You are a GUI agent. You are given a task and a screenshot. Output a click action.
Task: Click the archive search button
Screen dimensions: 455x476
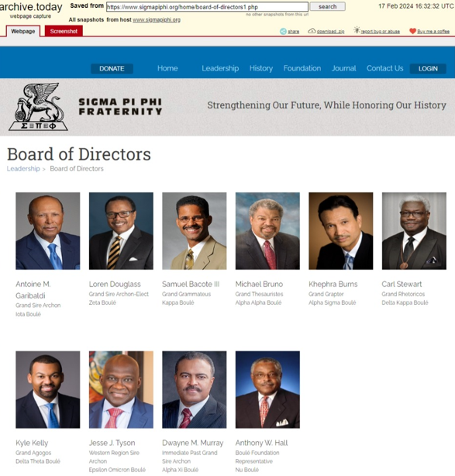tap(327, 6)
